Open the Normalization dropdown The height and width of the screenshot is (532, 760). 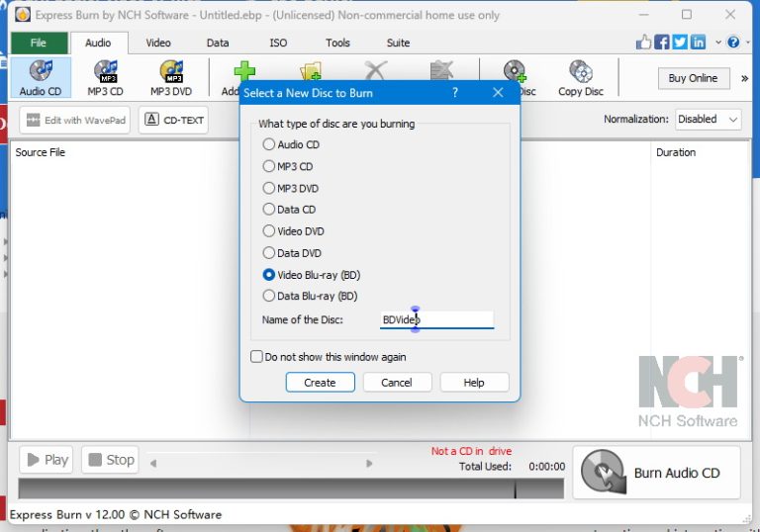point(708,119)
